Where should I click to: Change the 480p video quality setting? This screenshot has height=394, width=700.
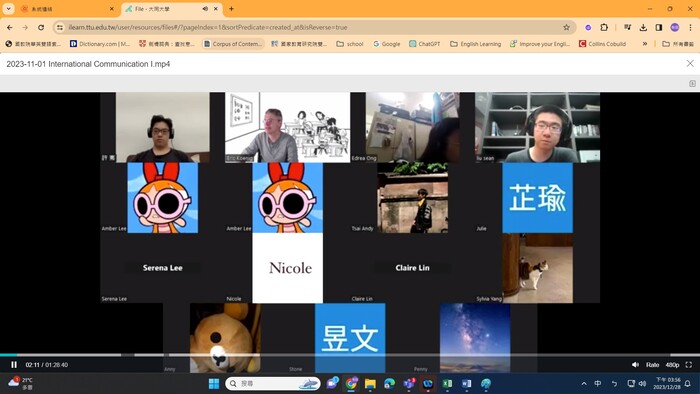coord(672,365)
